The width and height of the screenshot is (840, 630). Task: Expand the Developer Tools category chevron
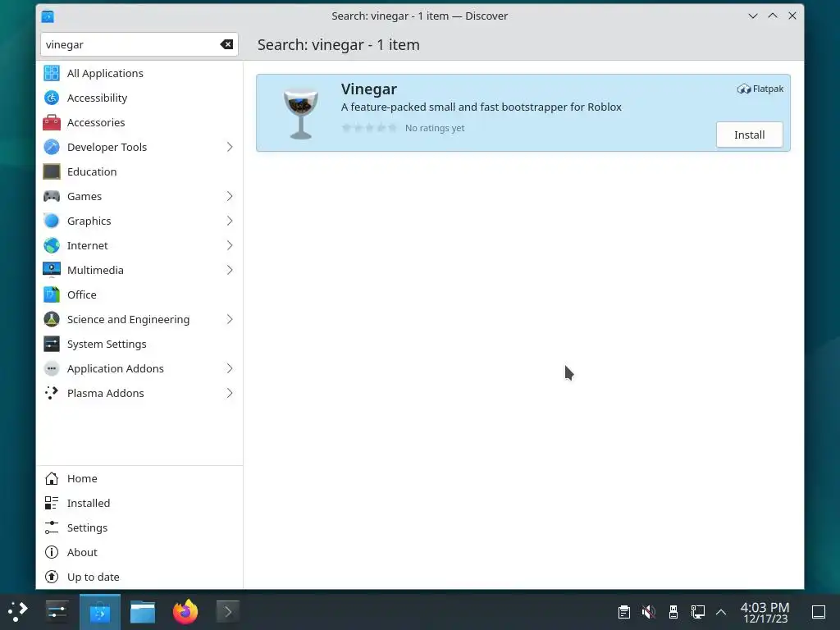point(230,148)
